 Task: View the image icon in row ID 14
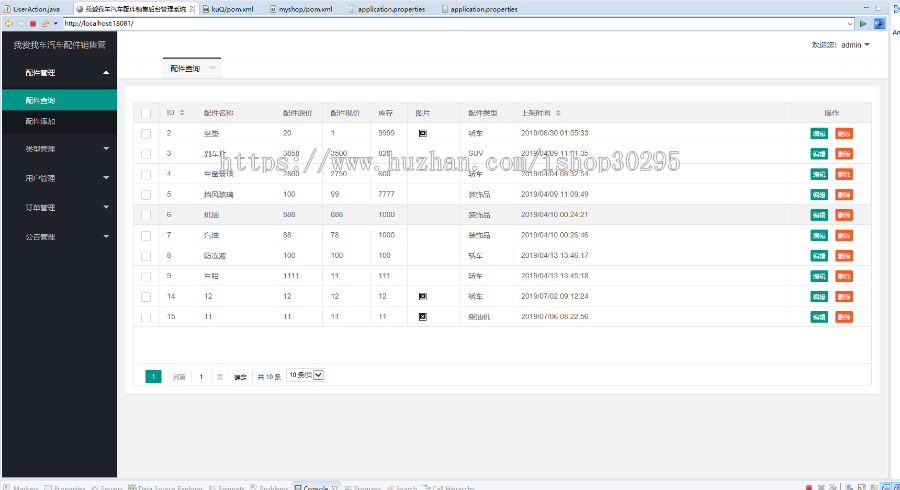[423, 297]
